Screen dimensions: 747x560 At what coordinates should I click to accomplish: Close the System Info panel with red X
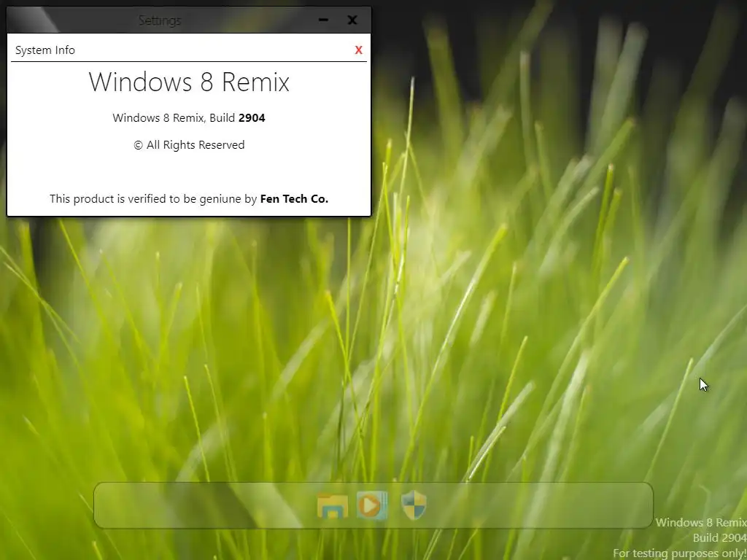(359, 50)
